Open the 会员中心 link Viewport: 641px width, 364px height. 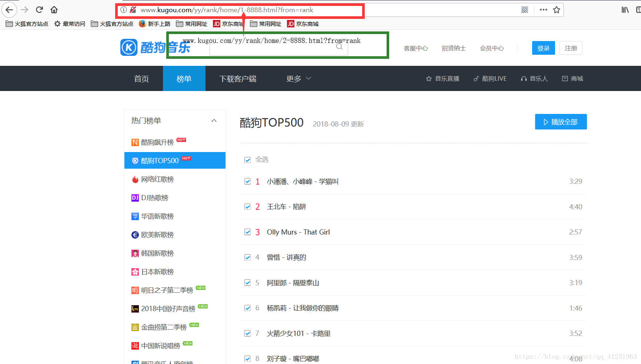(492, 48)
